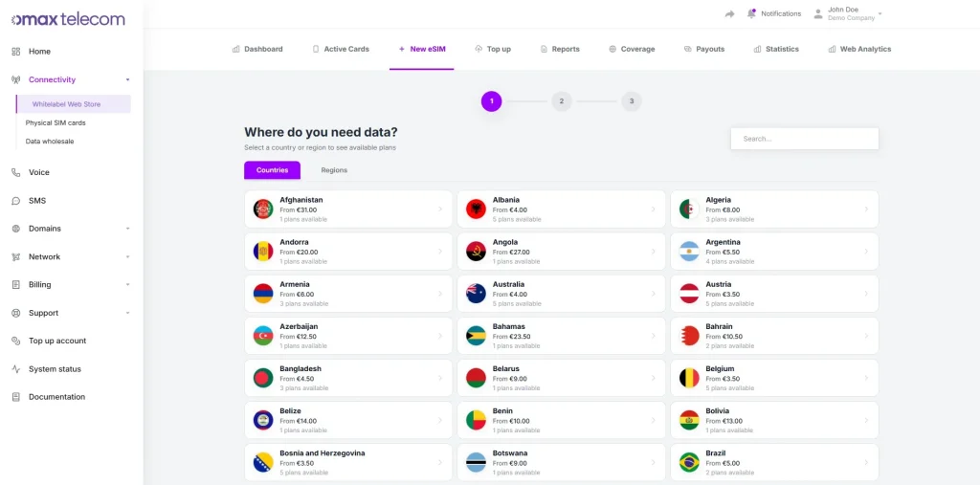Expand the Domains sidebar menu
Image resolution: width=980 pixels, height=485 pixels.
point(127,229)
